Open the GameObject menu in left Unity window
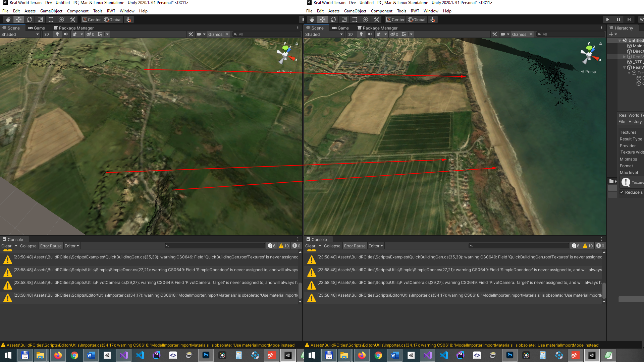This screenshot has width=644, height=362. (x=51, y=11)
